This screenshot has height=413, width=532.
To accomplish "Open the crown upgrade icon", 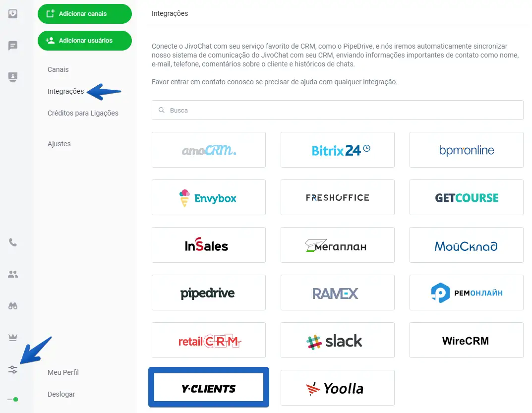I will tap(13, 338).
